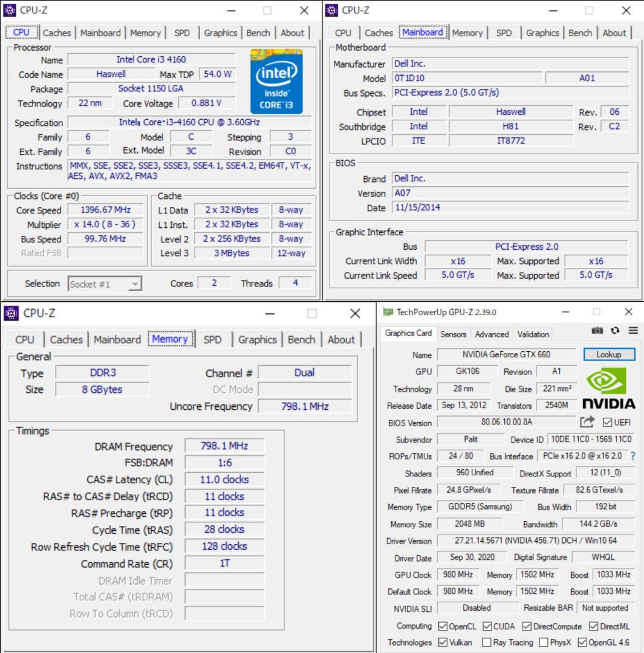Click the CPU-Z icon in the processor window title bar
The height and width of the screenshot is (653, 644).
tap(10, 10)
